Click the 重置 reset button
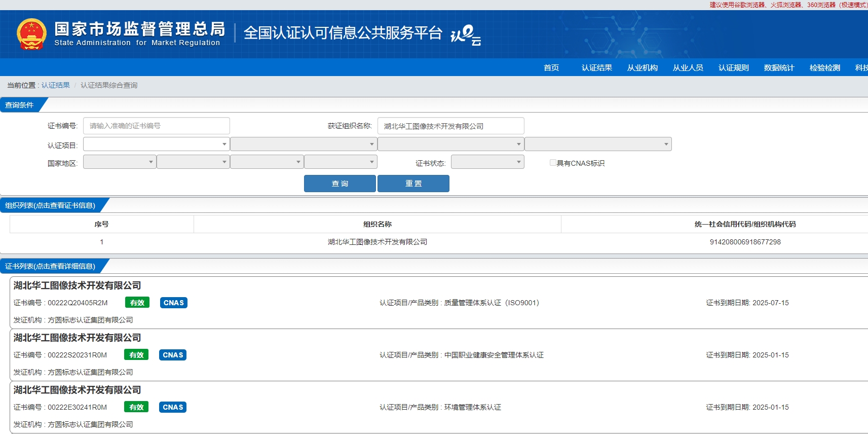This screenshot has width=868, height=434. pos(413,184)
